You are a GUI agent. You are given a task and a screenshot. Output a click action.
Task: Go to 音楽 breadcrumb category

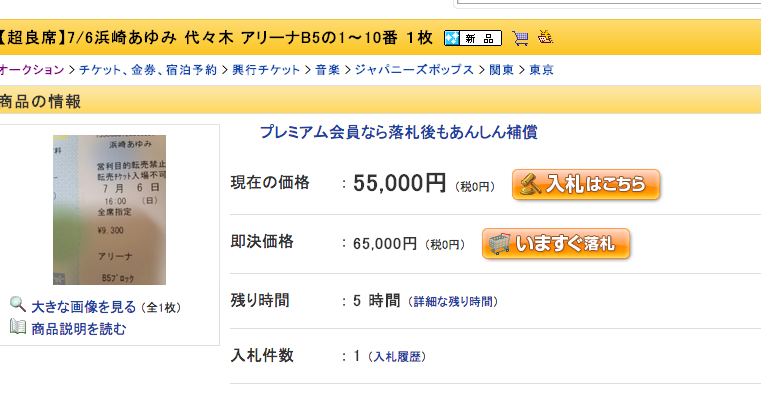(328, 70)
